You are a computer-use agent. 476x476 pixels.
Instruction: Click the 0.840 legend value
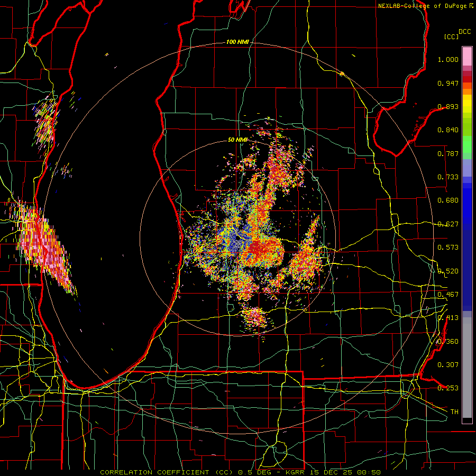[448, 130]
